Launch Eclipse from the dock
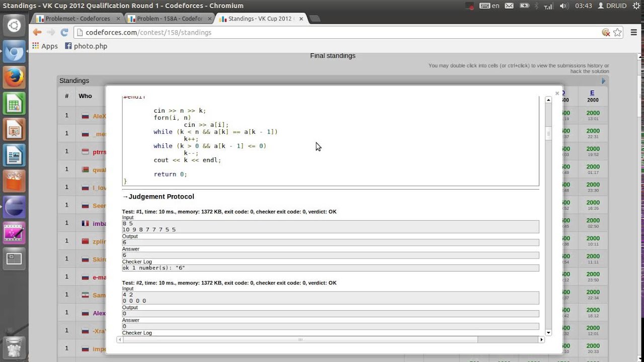 14,207
